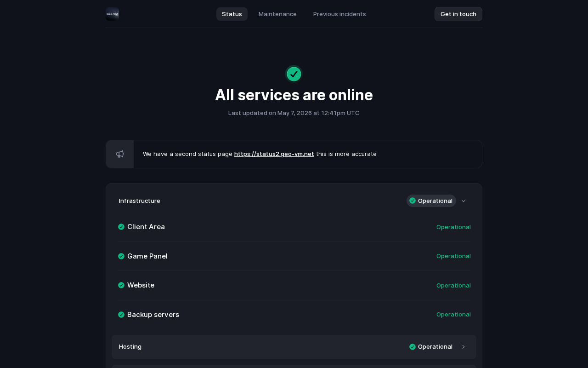Switch to the Maintenance tab
This screenshot has width=588, height=368.
point(277,14)
